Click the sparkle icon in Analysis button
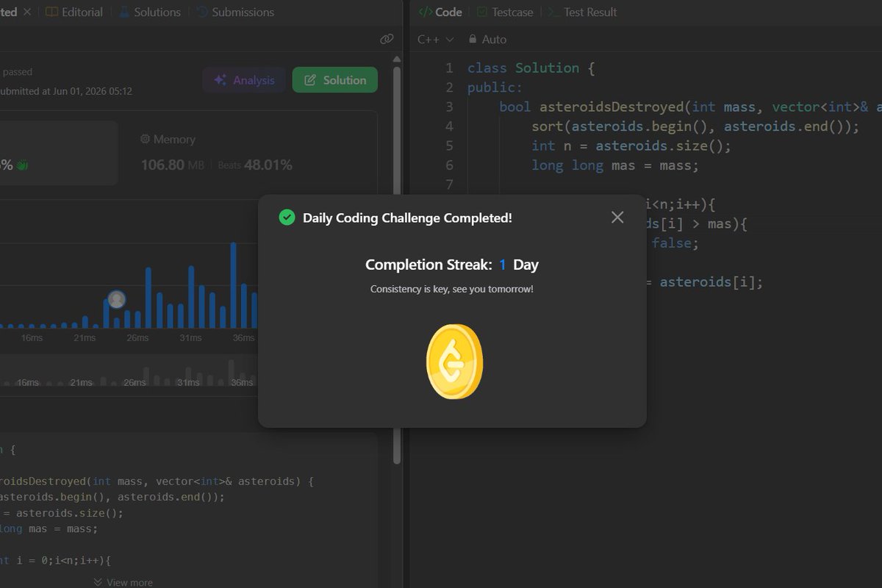 point(220,80)
